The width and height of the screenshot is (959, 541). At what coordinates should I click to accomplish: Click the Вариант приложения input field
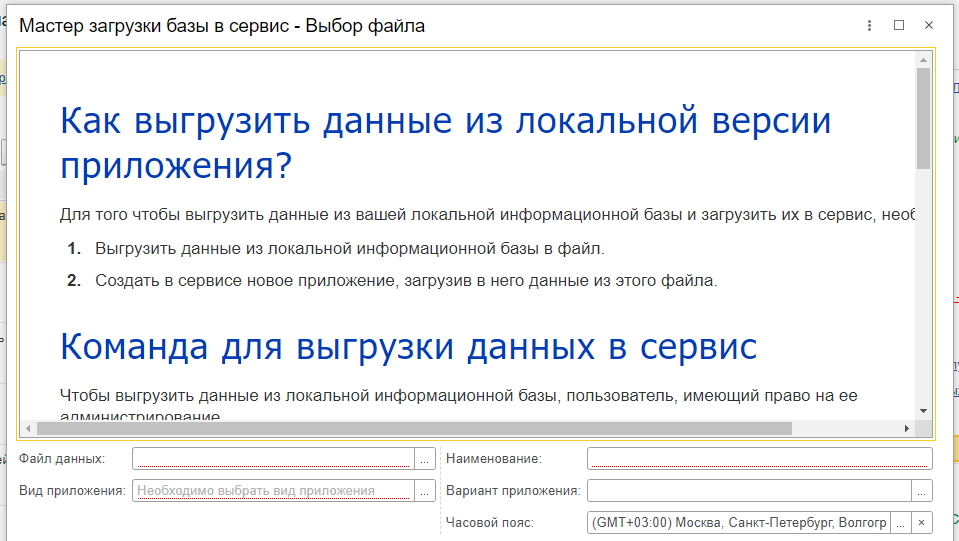coord(748,491)
